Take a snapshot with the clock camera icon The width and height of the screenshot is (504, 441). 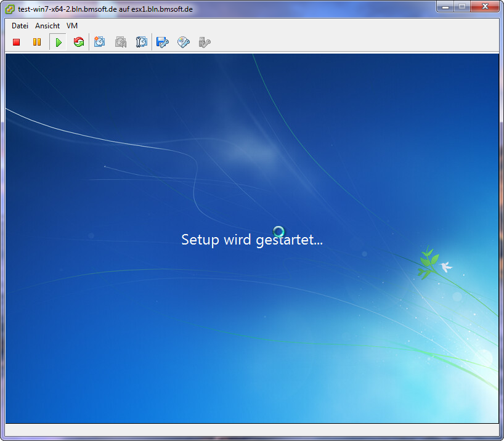pyautogui.click(x=99, y=42)
